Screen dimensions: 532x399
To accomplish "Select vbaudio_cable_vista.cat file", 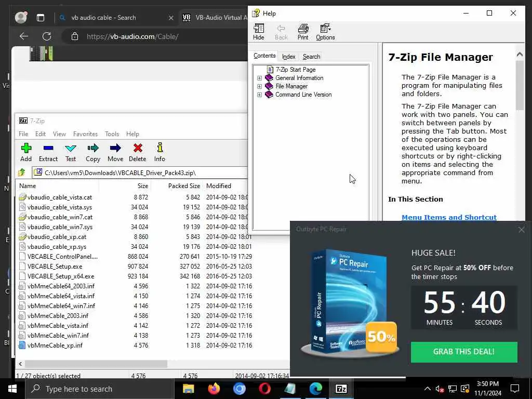I will 60,197.
